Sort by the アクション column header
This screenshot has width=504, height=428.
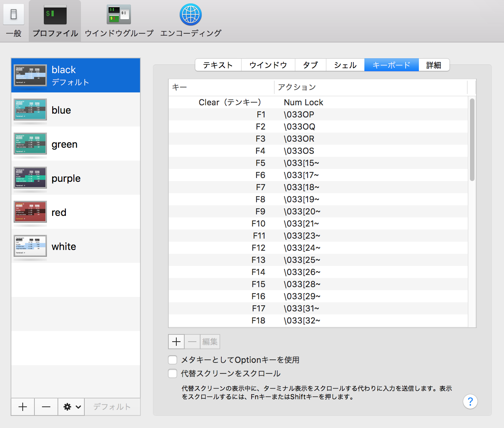click(371, 87)
